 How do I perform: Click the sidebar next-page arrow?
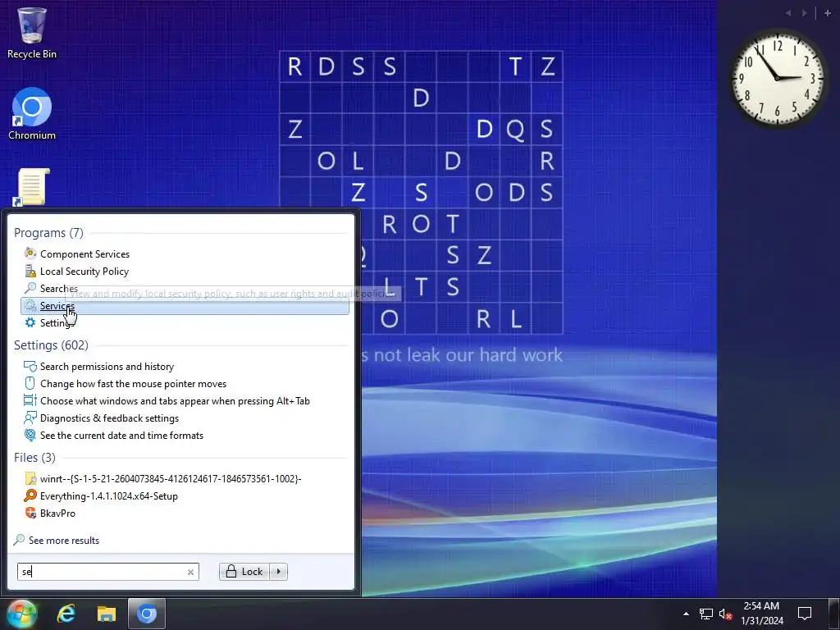point(805,13)
